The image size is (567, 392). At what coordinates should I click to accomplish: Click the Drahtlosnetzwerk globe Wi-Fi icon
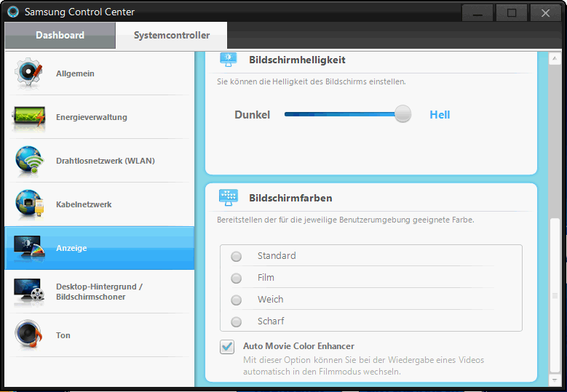click(x=29, y=161)
